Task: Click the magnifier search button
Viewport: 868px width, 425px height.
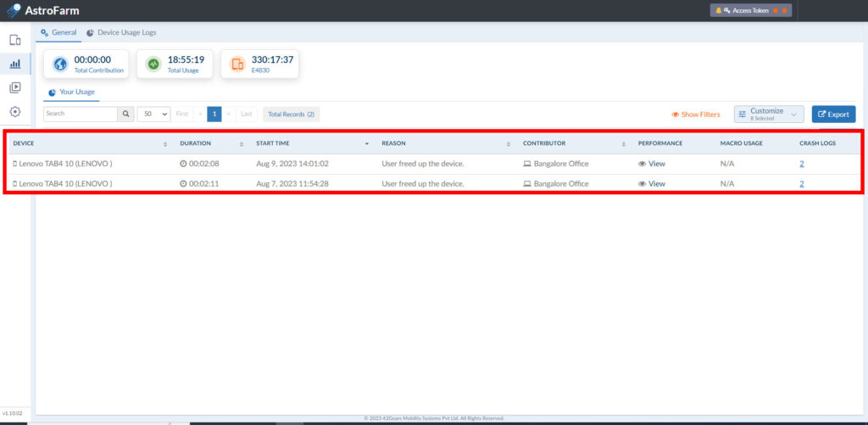Action: point(125,115)
